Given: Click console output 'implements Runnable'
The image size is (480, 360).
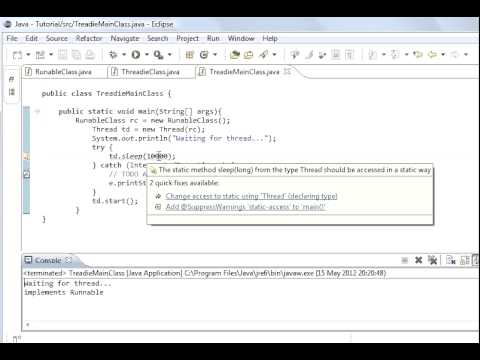Looking at the screenshot, I should (x=64, y=293).
